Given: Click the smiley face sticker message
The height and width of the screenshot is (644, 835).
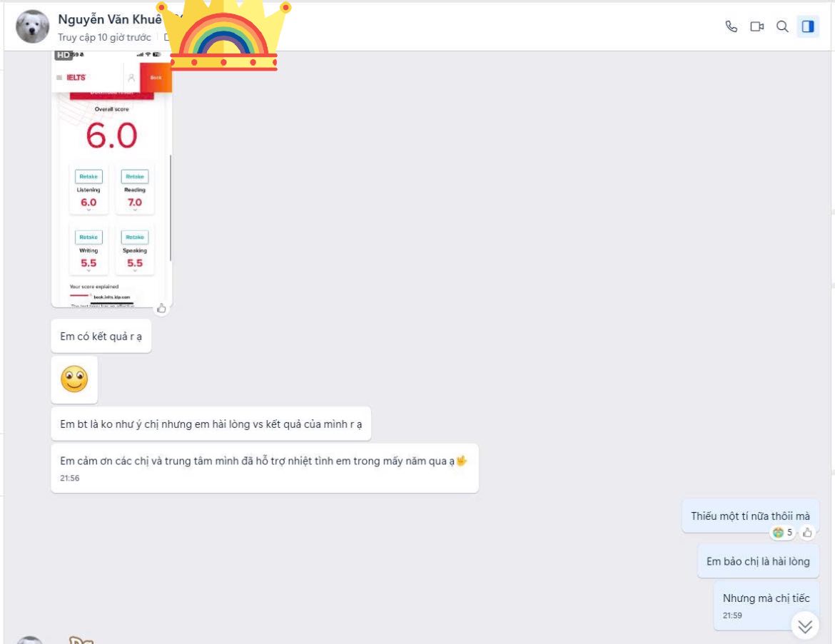Looking at the screenshot, I should [x=74, y=379].
